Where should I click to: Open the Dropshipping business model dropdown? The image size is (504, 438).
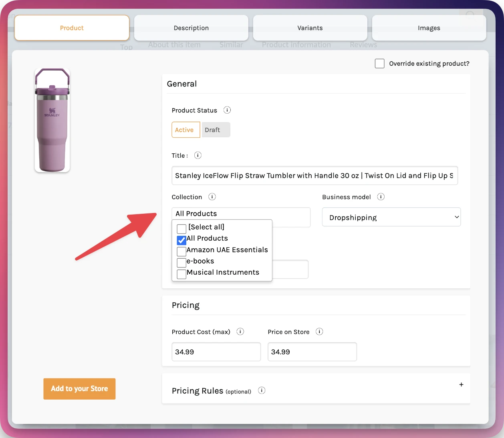(x=391, y=217)
